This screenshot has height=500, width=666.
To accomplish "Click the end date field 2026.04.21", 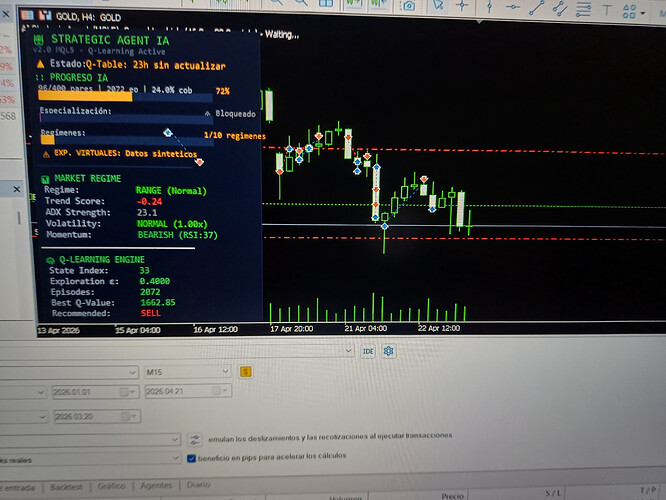I will (x=188, y=390).
